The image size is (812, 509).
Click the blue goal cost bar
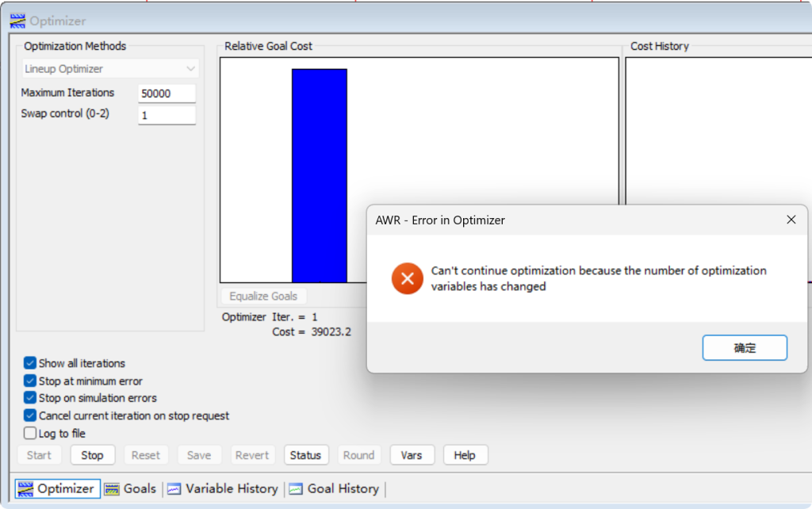pyautogui.click(x=319, y=175)
